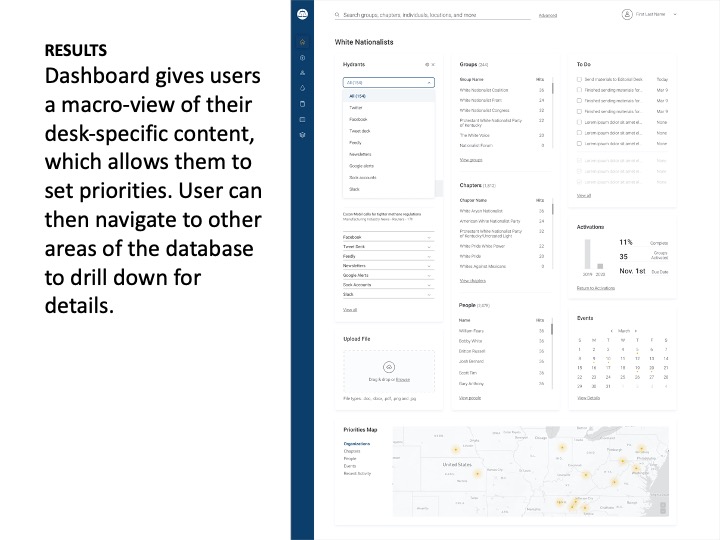Click 'White Nationalist Coalition' group row
This screenshot has height=540, width=720.
tap(502, 90)
